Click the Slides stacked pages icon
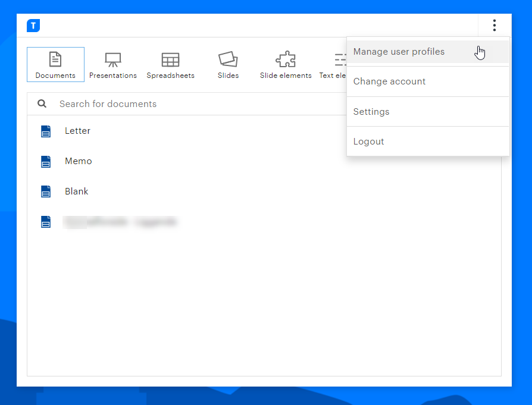The width and height of the screenshot is (532, 405). [228, 59]
